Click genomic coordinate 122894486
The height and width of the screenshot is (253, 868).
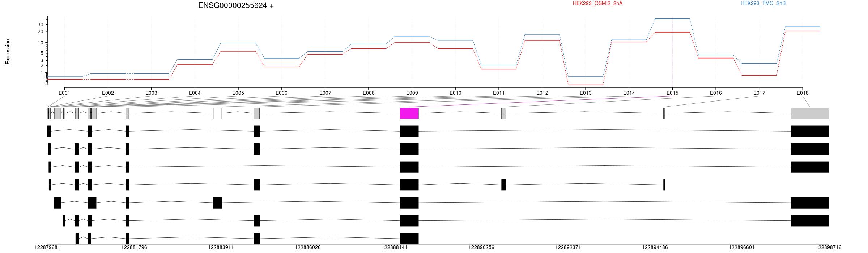click(x=655, y=248)
